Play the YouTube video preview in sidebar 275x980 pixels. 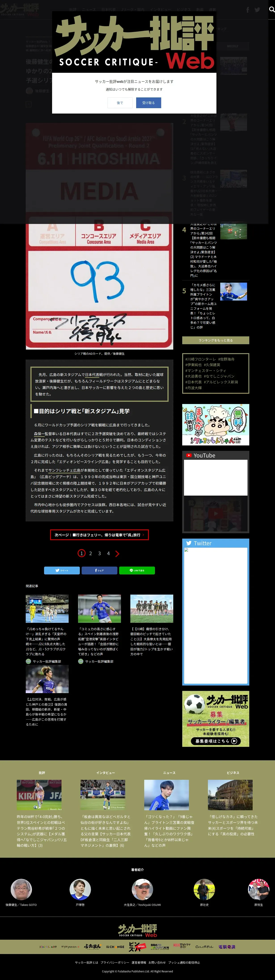coord(216,513)
